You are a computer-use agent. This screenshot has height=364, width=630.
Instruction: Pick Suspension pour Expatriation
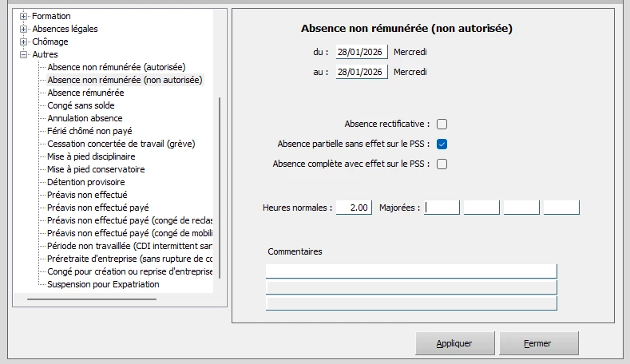(x=103, y=284)
